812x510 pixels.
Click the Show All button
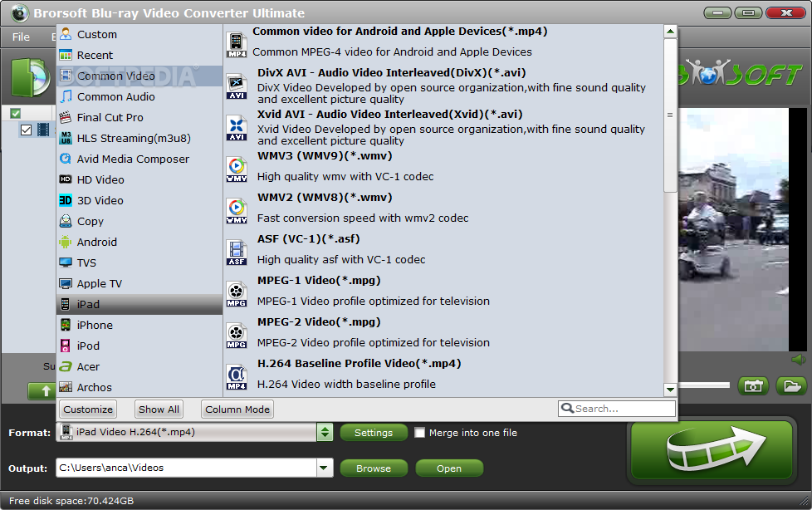click(159, 409)
